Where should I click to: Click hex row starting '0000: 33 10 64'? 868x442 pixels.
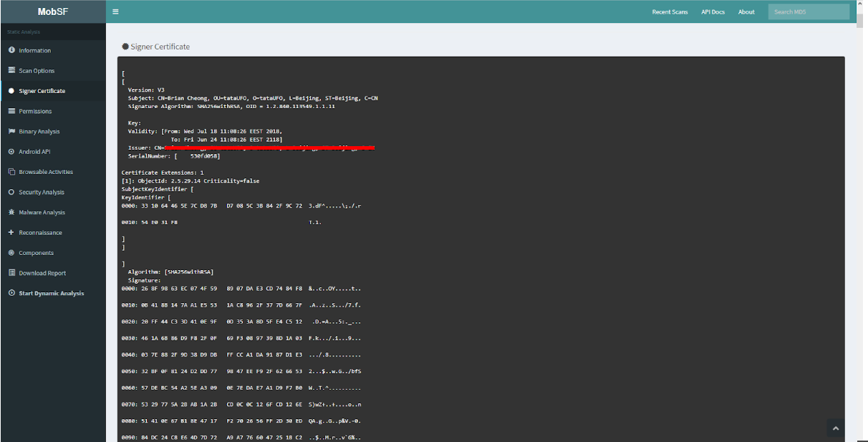click(x=241, y=206)
